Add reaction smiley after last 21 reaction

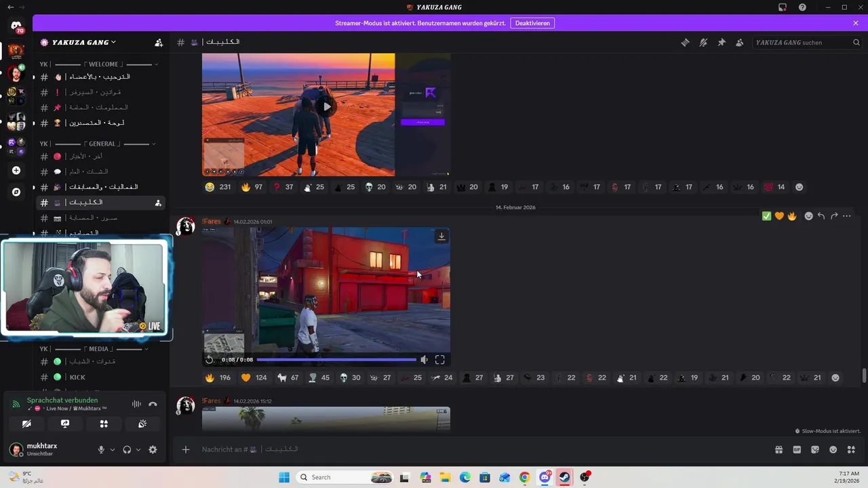pos(835,378)
